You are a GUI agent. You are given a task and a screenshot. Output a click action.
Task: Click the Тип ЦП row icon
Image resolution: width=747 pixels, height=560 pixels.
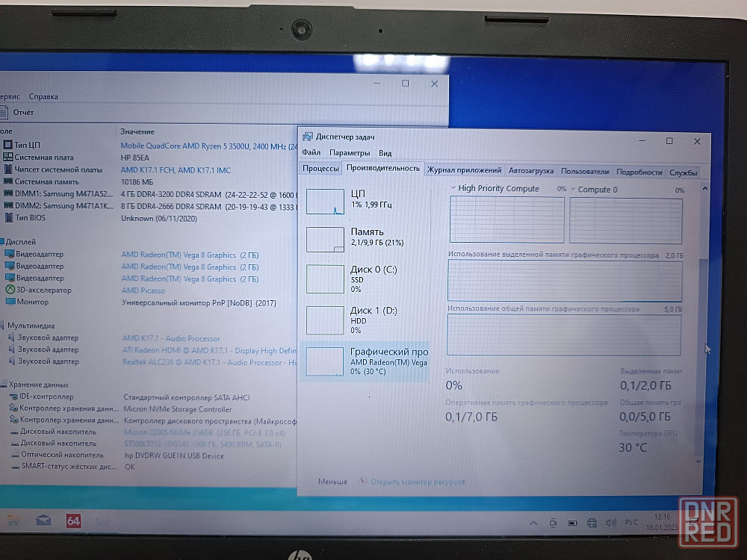[x=8, y=144]
